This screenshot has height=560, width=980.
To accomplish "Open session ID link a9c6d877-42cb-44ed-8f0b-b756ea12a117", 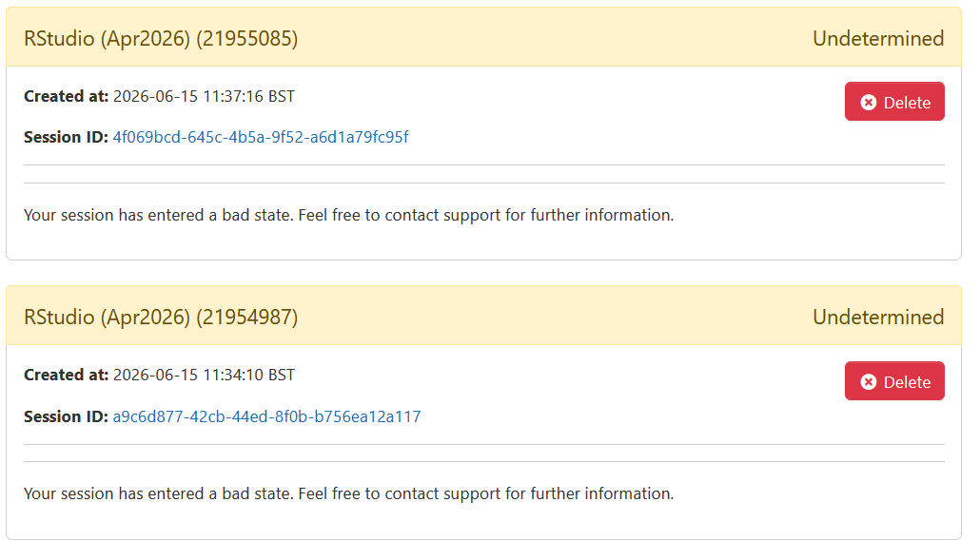I will [x=266, y=416].
